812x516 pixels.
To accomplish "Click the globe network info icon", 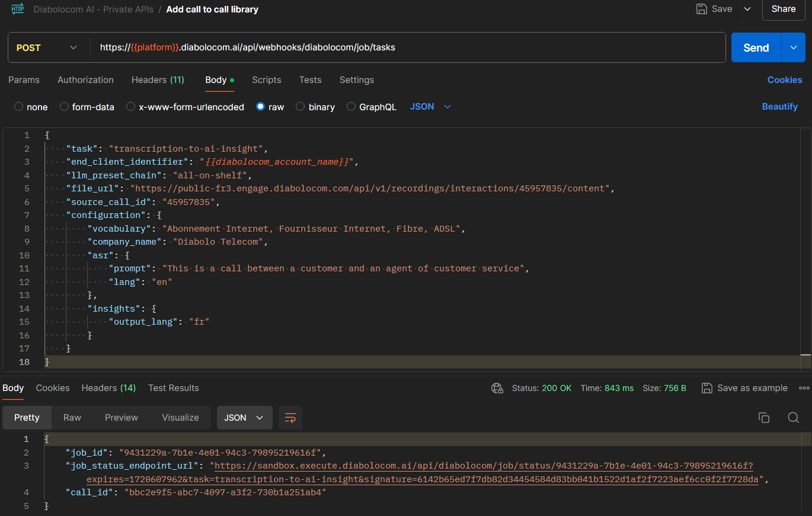I will point(497,388).
